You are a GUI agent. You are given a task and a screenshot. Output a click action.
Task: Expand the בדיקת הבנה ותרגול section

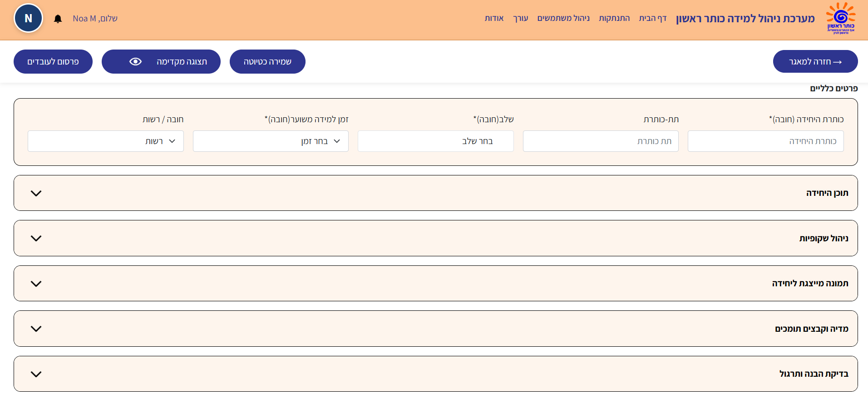pyautogui.click(x=435, y=374)
